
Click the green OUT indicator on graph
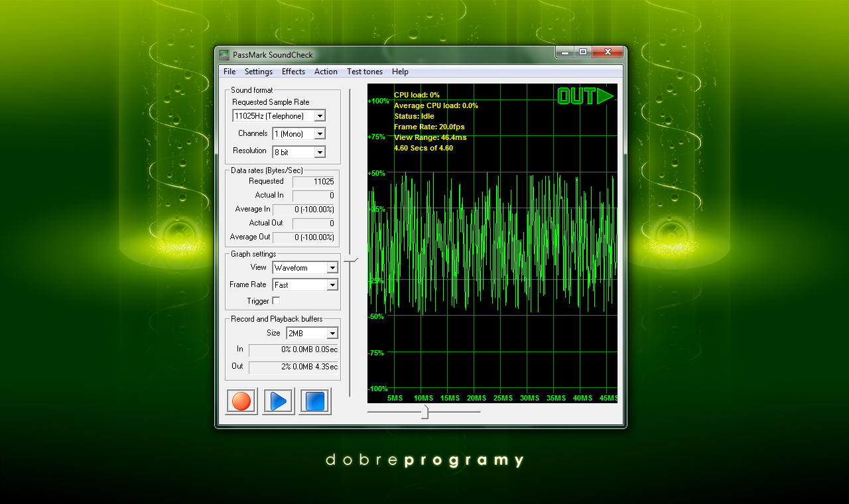point(585,96)
